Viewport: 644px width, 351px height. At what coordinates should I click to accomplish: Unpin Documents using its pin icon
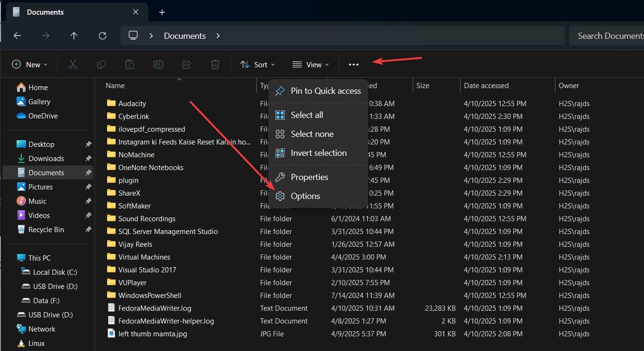tap(88, 173)
